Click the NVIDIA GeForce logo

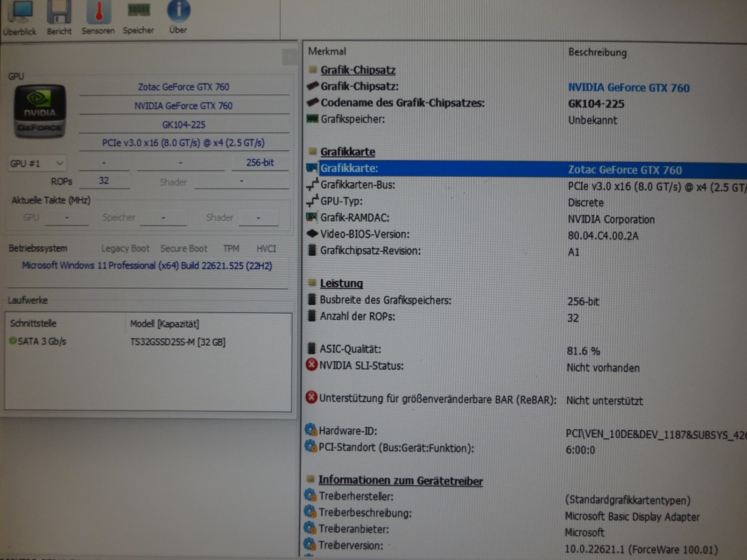click(x=40, y=111)
